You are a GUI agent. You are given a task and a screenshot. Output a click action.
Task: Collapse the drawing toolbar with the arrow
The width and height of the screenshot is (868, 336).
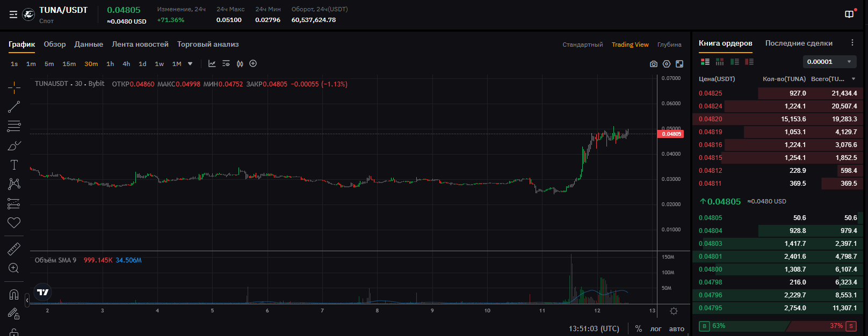click(27, 301)
